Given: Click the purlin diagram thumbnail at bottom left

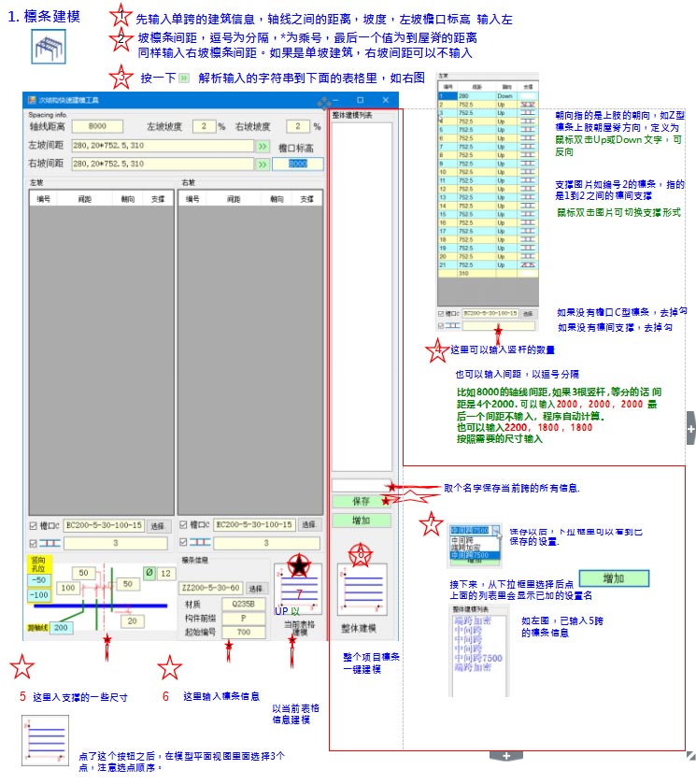Looking at the screenshot, I should point(46,740).
